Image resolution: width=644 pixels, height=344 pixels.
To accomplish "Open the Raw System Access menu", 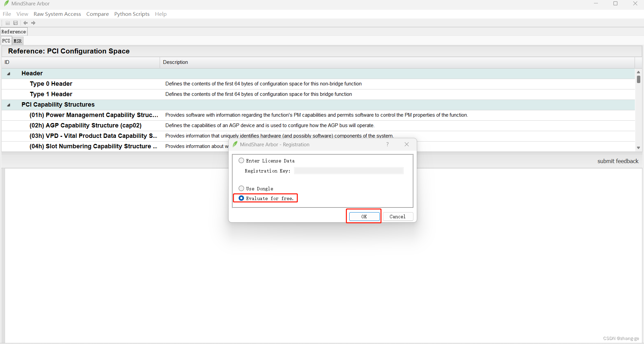I will pos(57,14).
